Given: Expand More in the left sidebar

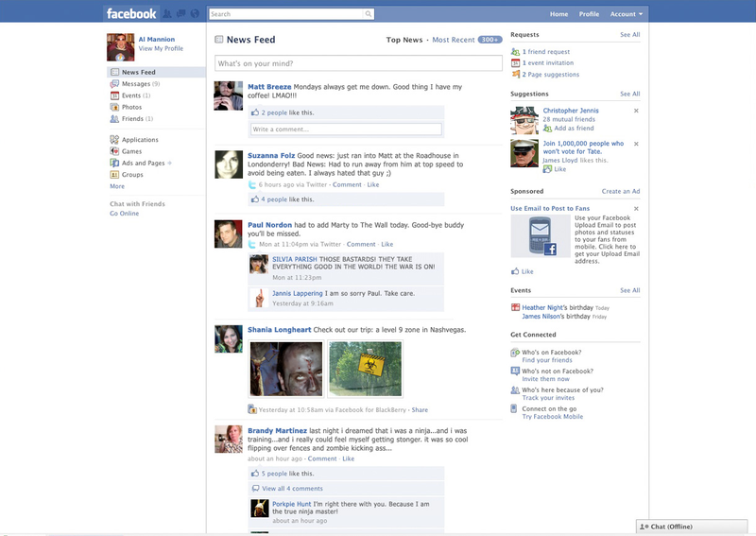Looking at the screenshot, I should coord(117,186).
